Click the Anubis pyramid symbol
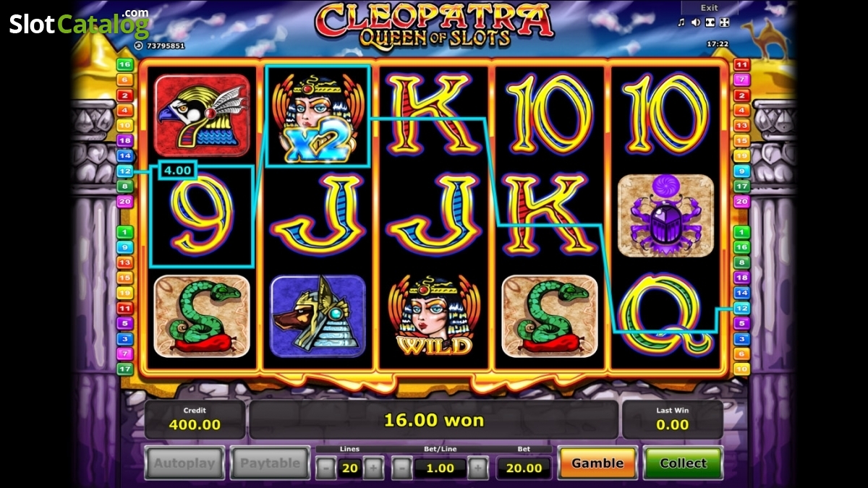Viewport: 868px width, 488px height. pyautogui.click(x=318, y=316)
